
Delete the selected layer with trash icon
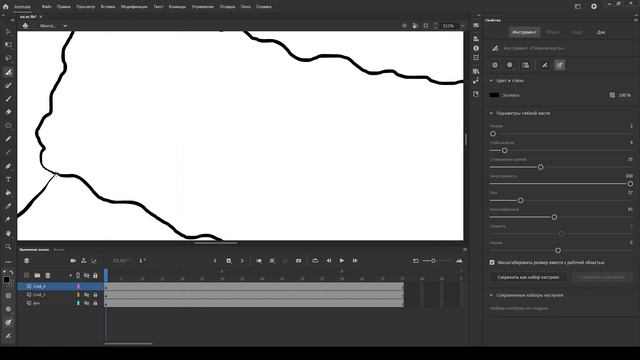[48, 276]
